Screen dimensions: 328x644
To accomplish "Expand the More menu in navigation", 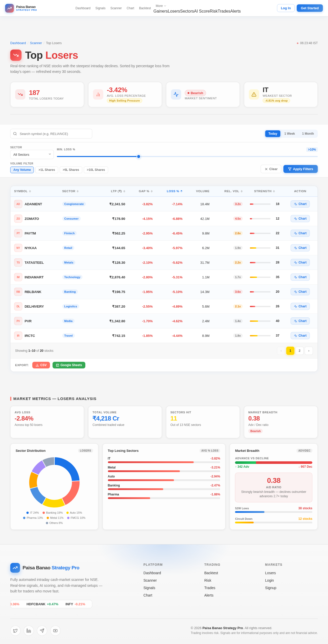I will [161, 6].
